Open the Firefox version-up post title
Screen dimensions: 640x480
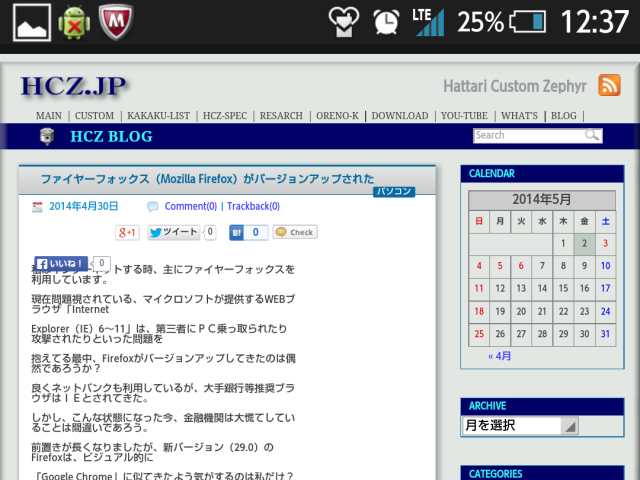pyautogui.click(x=207, y=179)
